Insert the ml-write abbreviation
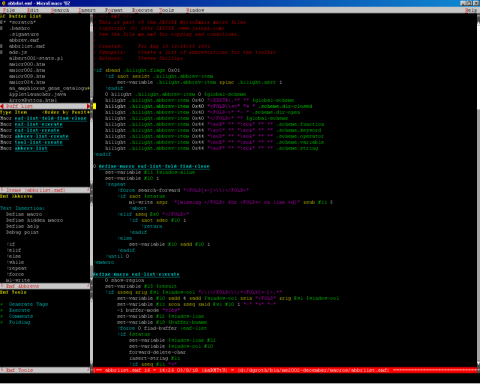Image resolution: width=480 pixels, height=384 pixels. 18,280
